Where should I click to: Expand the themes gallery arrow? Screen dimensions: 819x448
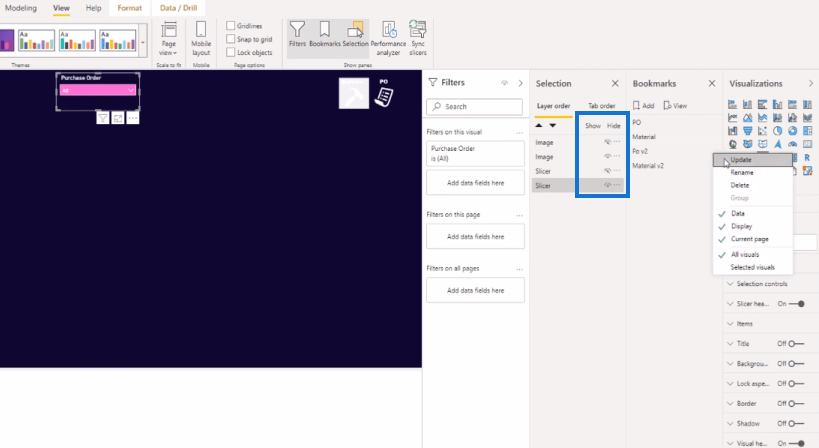(142, 43)
